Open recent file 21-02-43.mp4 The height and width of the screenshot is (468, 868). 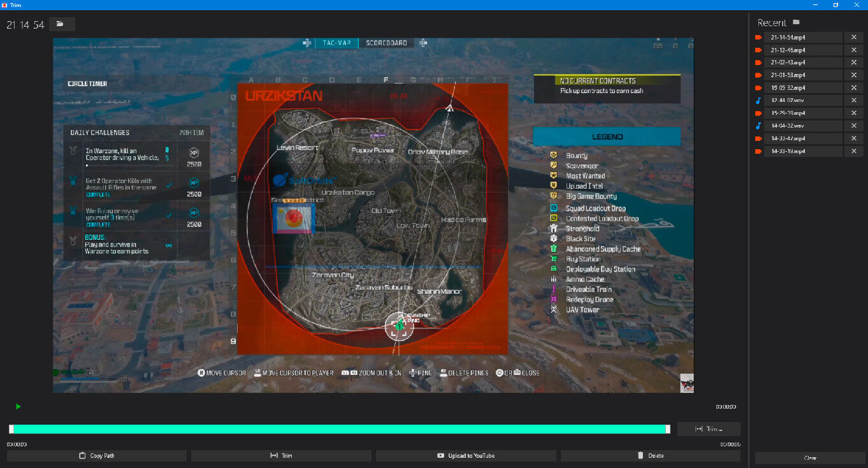[803, 62]
